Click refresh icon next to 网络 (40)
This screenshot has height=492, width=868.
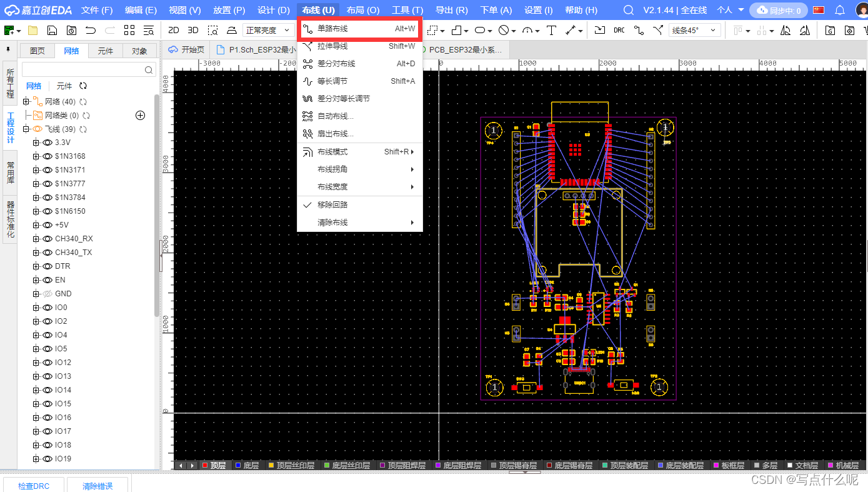point(82,102)
